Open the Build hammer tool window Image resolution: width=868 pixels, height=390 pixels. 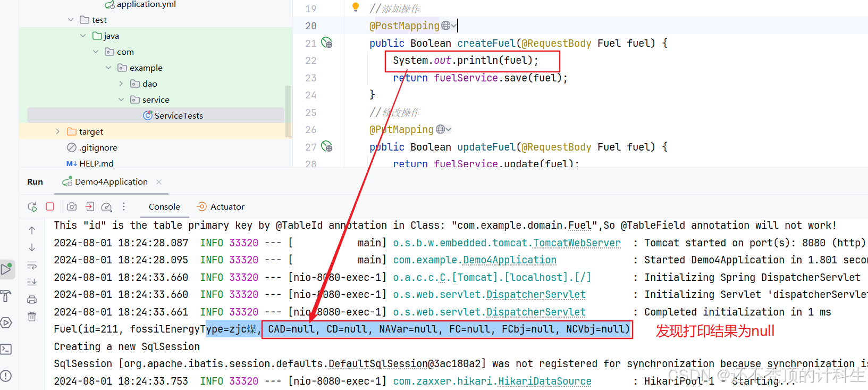click(6, 296)
